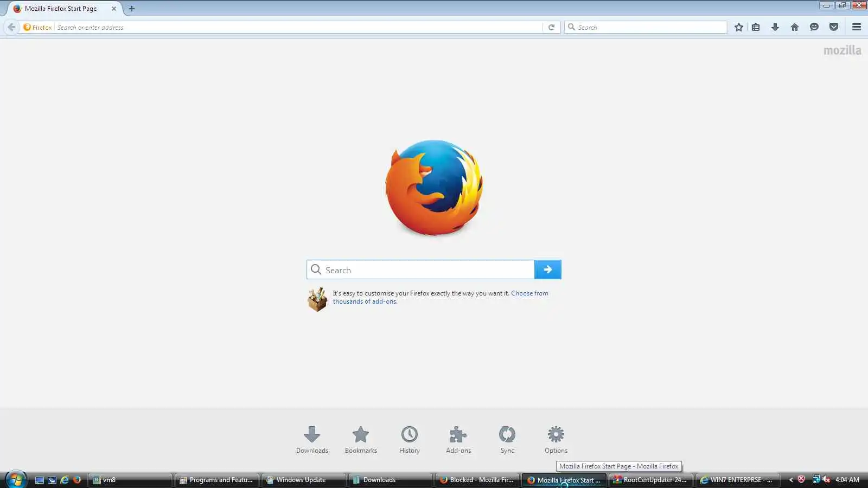Viewport: 868px width, 488px height.
Task: Click the Mozilla Firefox Start taskbar button
Action: point(564,480)
